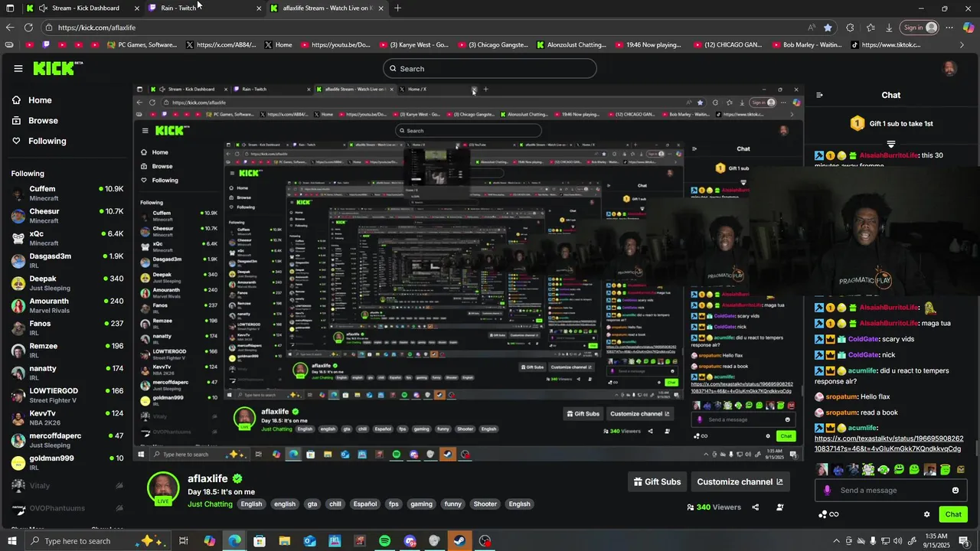Click the browser refresh button
This screenshot has height=551, width=980.
click(x=28, y=28)
